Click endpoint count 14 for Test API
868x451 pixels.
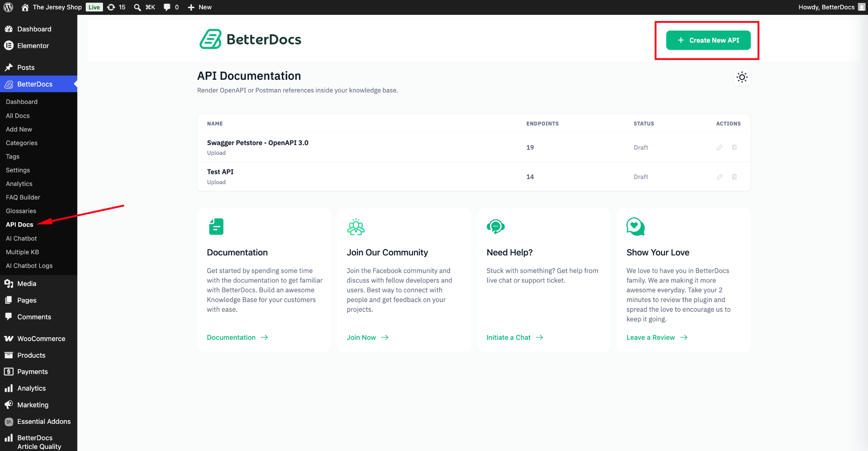pyautogui.click(x=530, y=177)
